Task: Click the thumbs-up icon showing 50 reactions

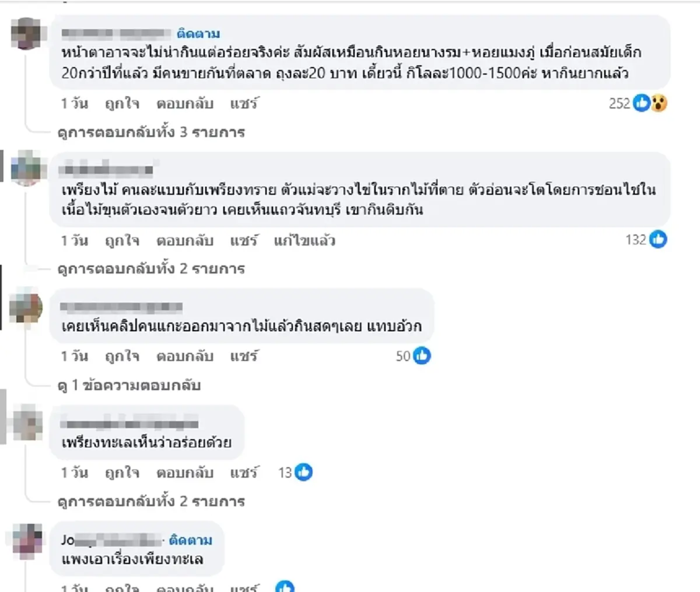Action: tap(421, 356)
